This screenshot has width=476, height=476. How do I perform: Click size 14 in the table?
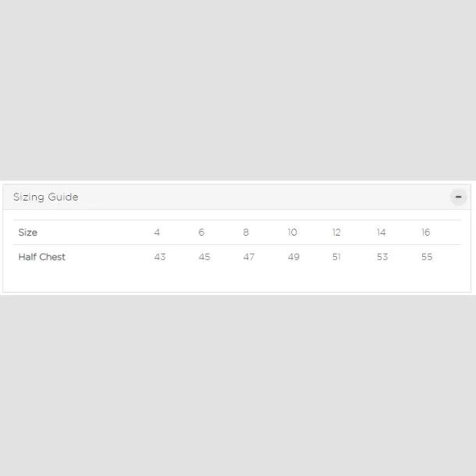tap(382, 233)
